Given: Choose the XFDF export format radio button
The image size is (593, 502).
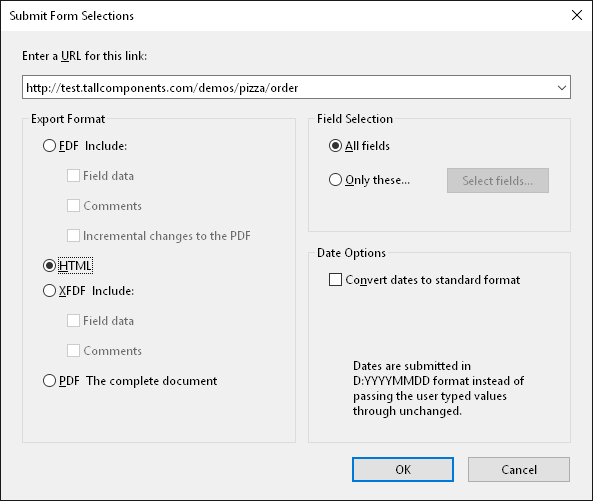Looking at the screenshot, I should click(50, 291).
